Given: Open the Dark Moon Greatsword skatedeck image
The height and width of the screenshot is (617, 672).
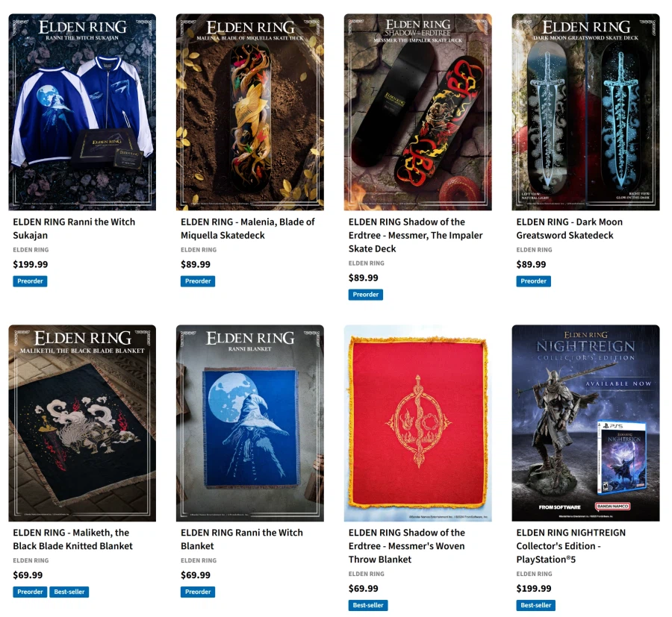Looking at the screenshot, I should (586, 112).
